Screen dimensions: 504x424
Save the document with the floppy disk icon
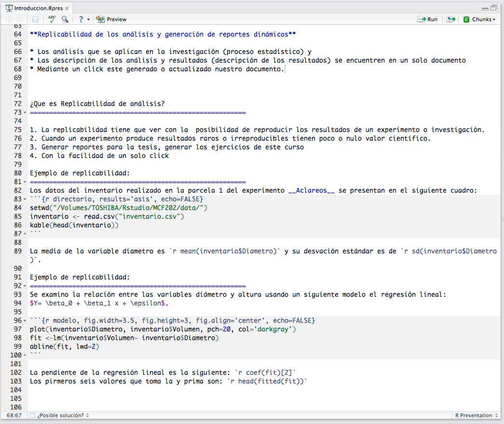(x=35, y=19)
